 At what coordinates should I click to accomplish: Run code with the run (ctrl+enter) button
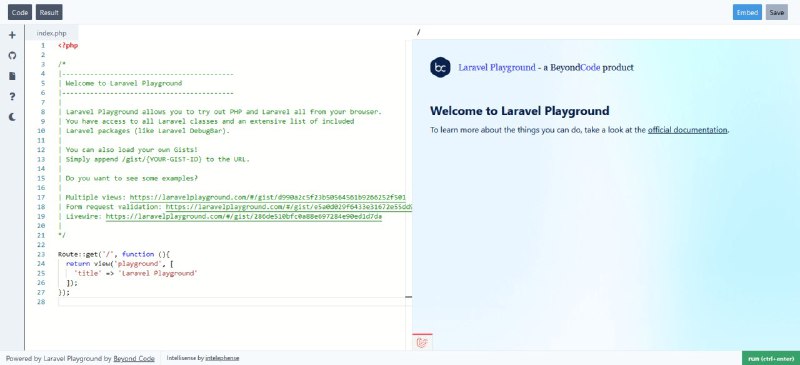coord(771,358)
